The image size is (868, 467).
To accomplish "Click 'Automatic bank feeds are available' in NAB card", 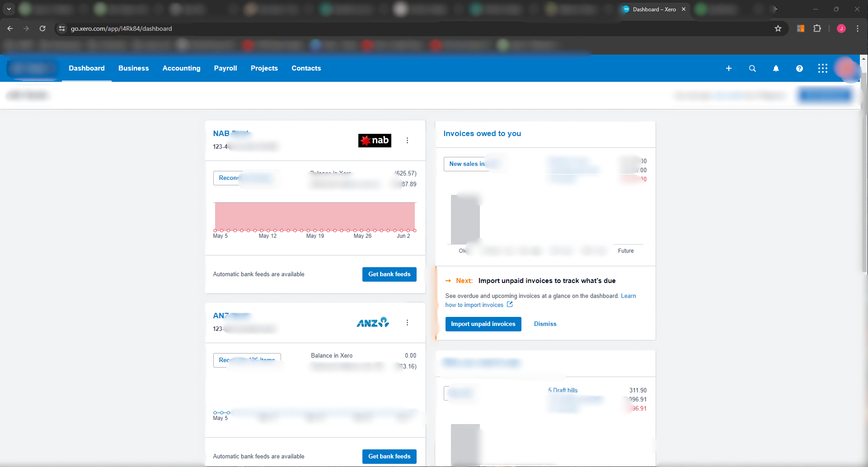I will pos(258,274).
